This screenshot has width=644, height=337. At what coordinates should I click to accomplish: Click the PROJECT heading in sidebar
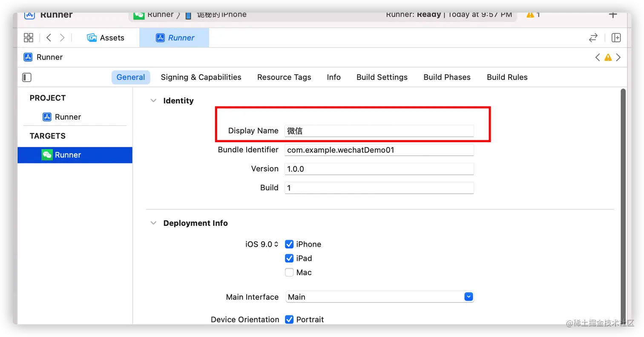click(x=48, y=98)
